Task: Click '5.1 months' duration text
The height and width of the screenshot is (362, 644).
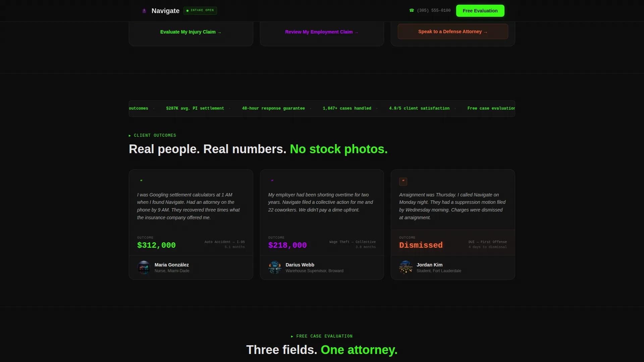Action: 235,247
